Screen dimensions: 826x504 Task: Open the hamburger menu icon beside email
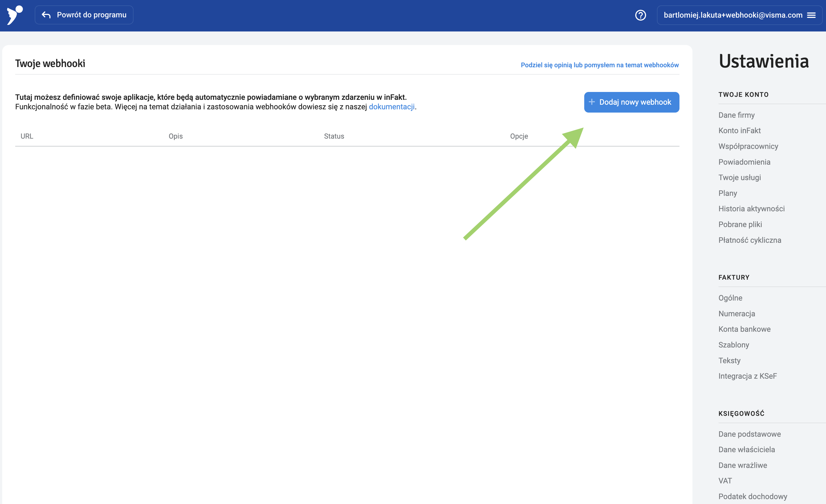(x=811, y=15)
